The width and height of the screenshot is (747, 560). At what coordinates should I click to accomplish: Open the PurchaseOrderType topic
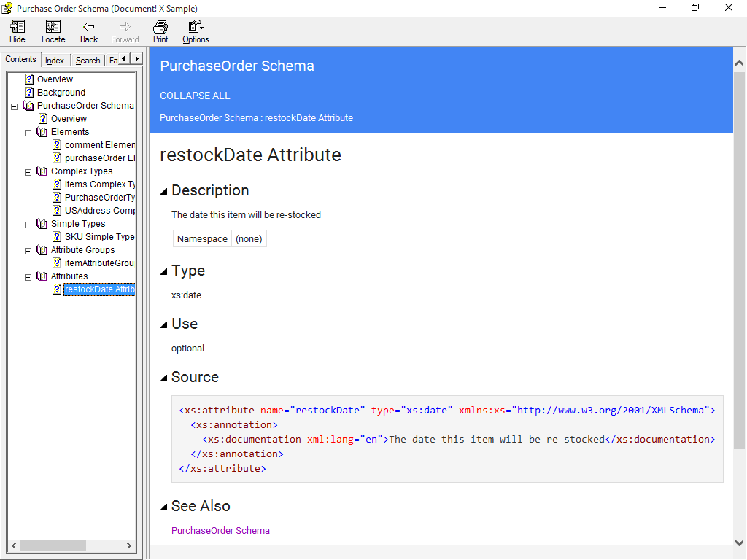point(99,197)
